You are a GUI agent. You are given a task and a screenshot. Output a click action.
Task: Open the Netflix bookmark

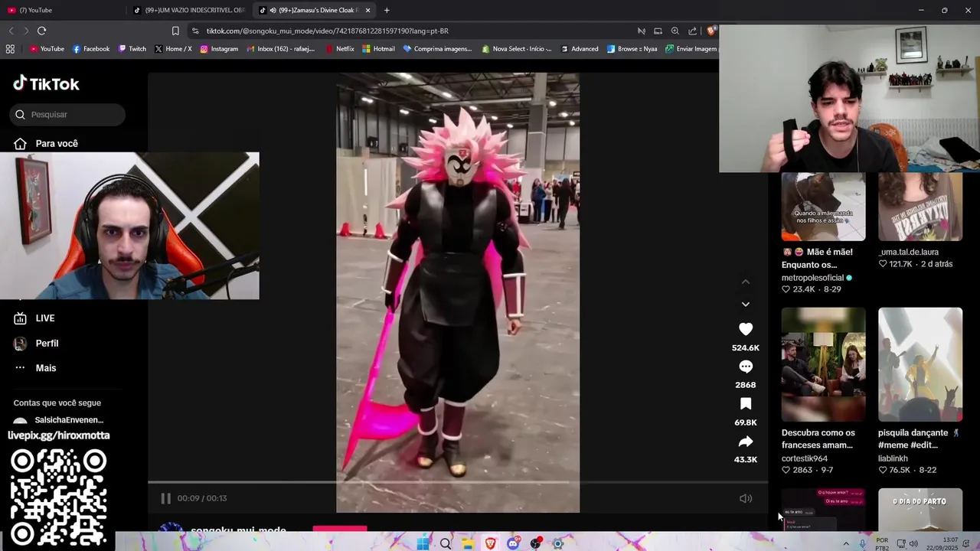coord(340,49)
